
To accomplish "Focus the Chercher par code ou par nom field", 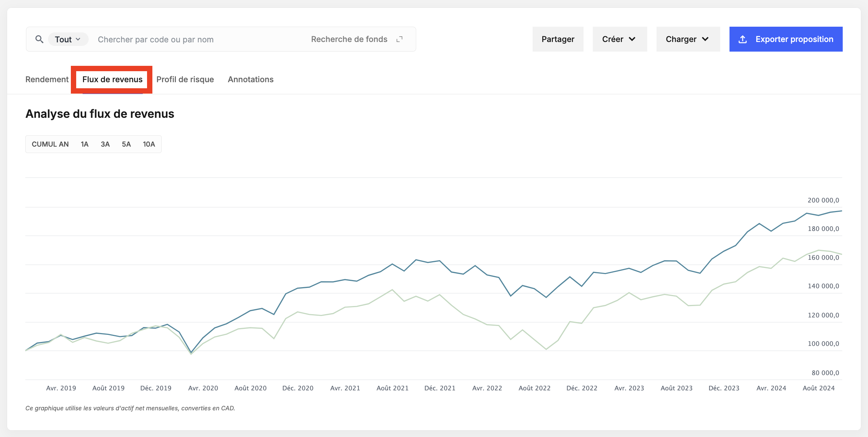I will [156, 39].
